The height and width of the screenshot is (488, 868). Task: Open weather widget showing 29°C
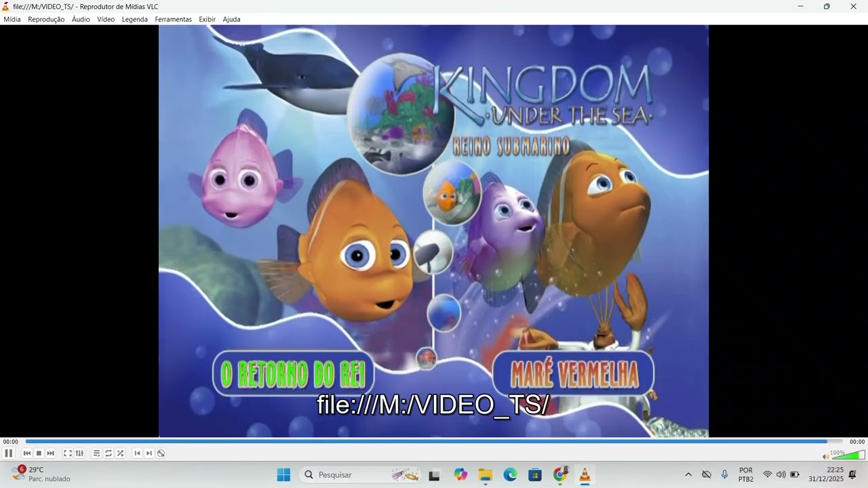[x=41, y=474]
